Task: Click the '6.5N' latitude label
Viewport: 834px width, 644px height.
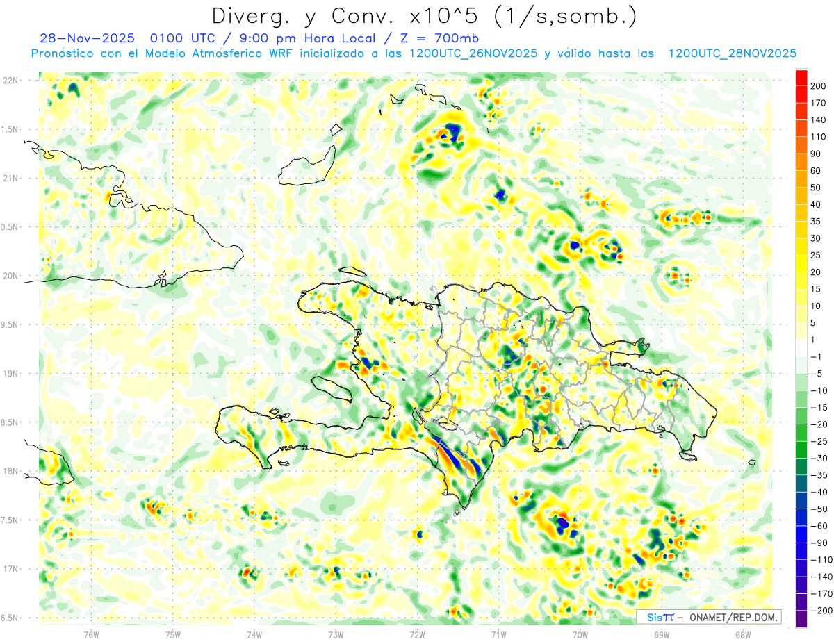Action: (10, 618)
